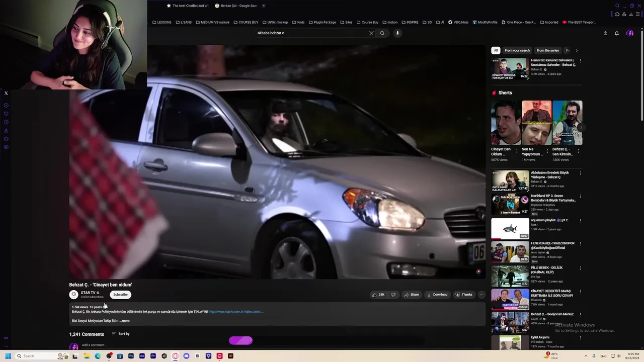
Task: Click the magnifier search button
Action: click(382, 33)
